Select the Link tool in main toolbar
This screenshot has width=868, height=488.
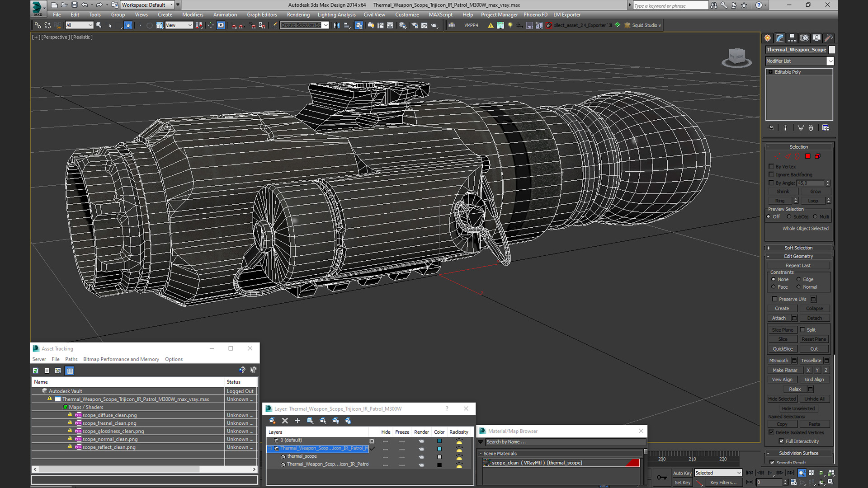pos(38,25)
